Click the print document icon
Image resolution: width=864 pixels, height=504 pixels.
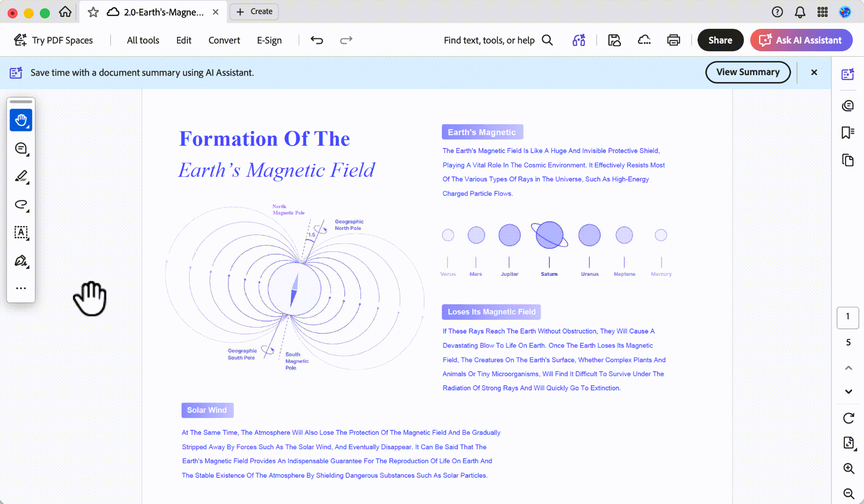[x=673, y=40]
